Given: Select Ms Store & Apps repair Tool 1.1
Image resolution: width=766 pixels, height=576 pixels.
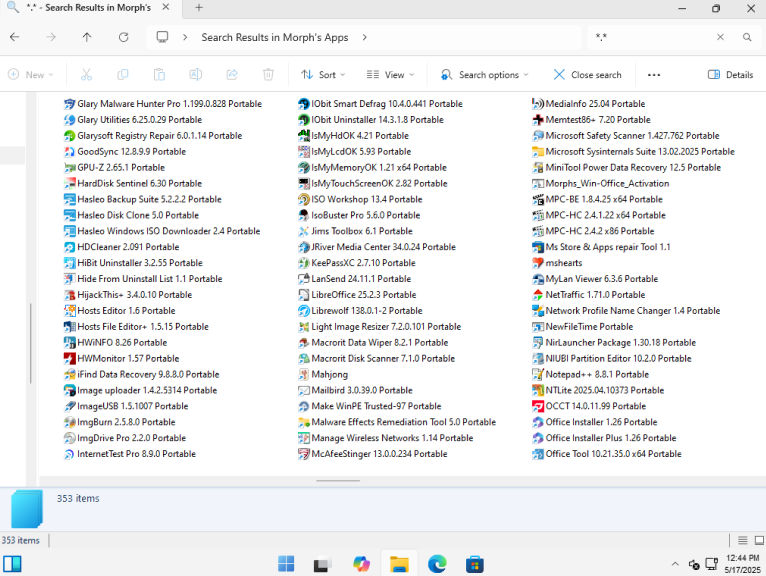Looking at the screenshot, I should pos(601,247).
